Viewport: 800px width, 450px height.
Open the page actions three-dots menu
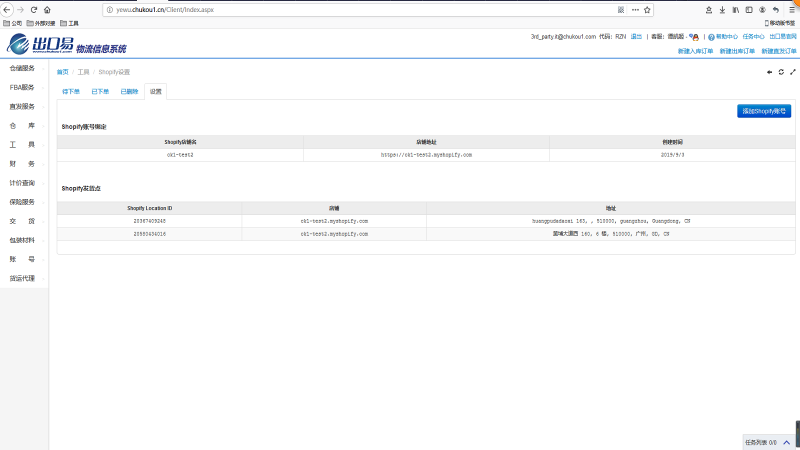click(635, 10)
